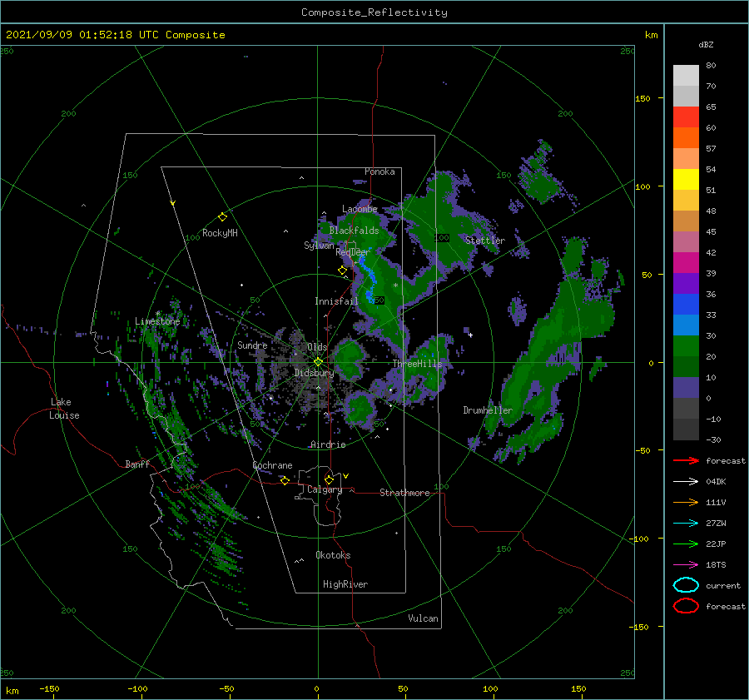Viewport: 749px width, 700px height.
Task: Click the HighRiver town label
Action: click(345, 584)
